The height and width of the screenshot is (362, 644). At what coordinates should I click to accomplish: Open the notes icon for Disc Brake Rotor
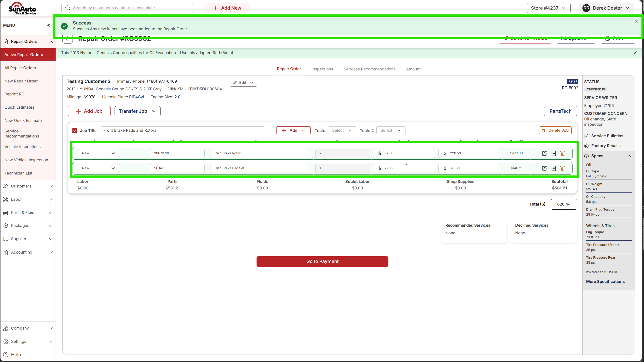[x=554, y=153]
